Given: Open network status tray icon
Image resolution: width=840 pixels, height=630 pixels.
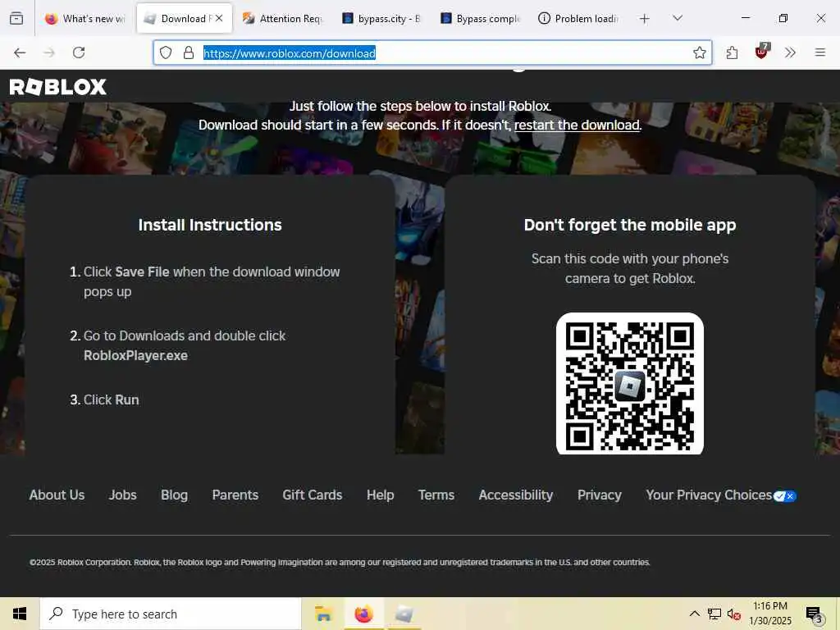Looking at the screenshot, I should click(x=714, y=614).
